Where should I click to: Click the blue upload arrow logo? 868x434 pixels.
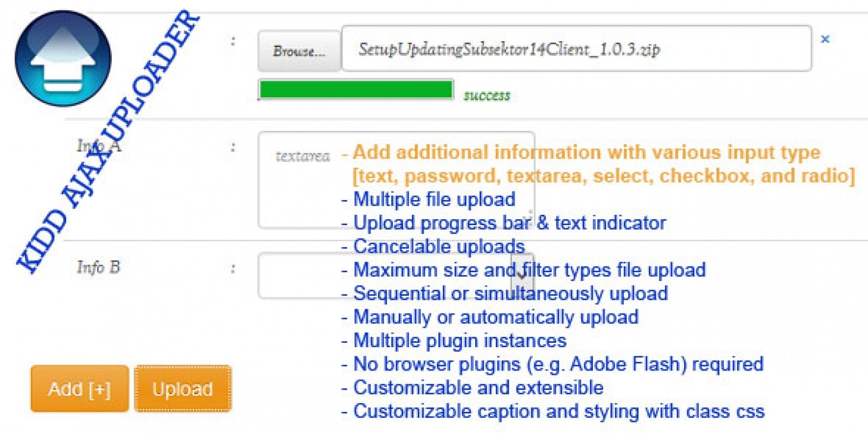tap(63, 59)
